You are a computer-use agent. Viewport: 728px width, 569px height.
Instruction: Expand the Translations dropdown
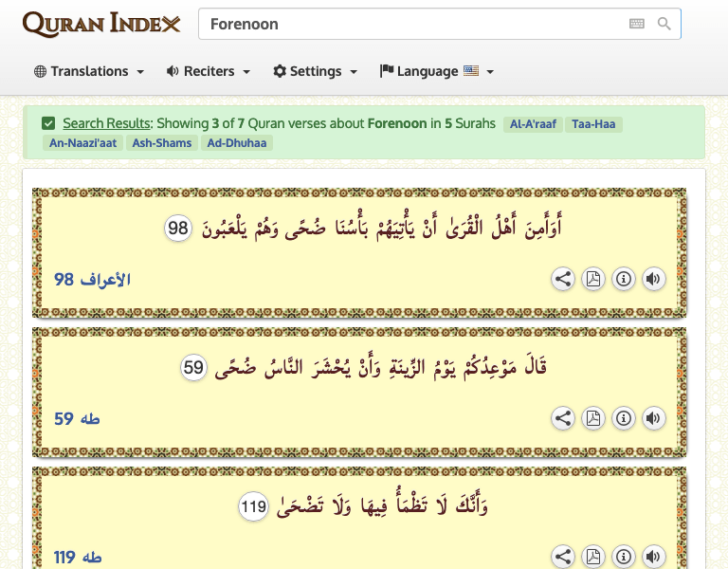point(89,71)
